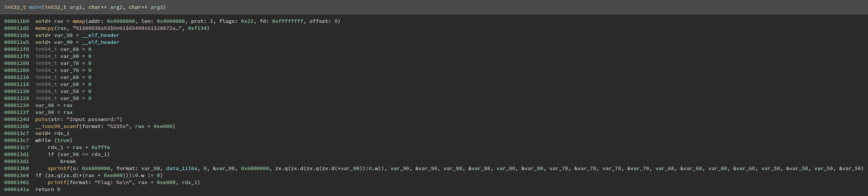Select the __isoc99_scanf function call
868x196 pixels.
click(x=57, y=127)
